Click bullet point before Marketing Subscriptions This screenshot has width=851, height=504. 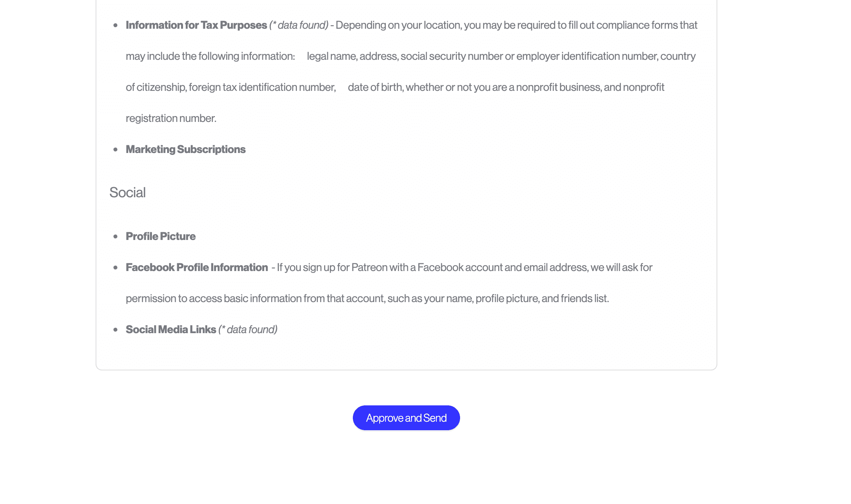tap(115, 150)
